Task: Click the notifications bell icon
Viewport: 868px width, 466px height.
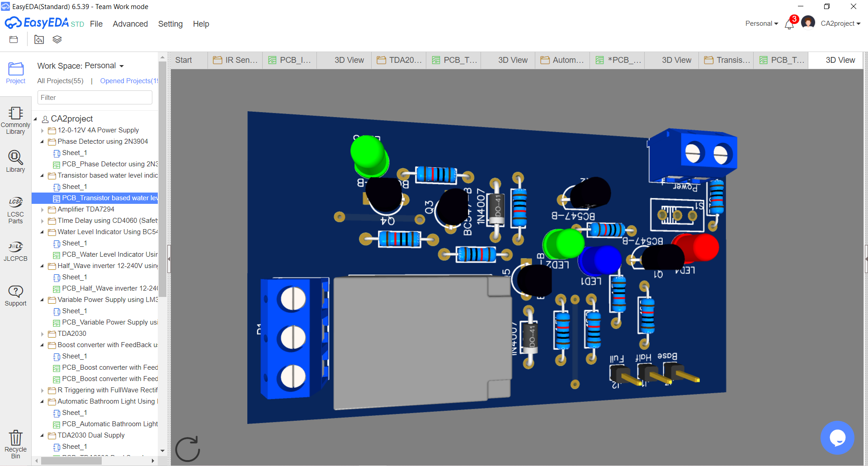Action: point(789,24)
